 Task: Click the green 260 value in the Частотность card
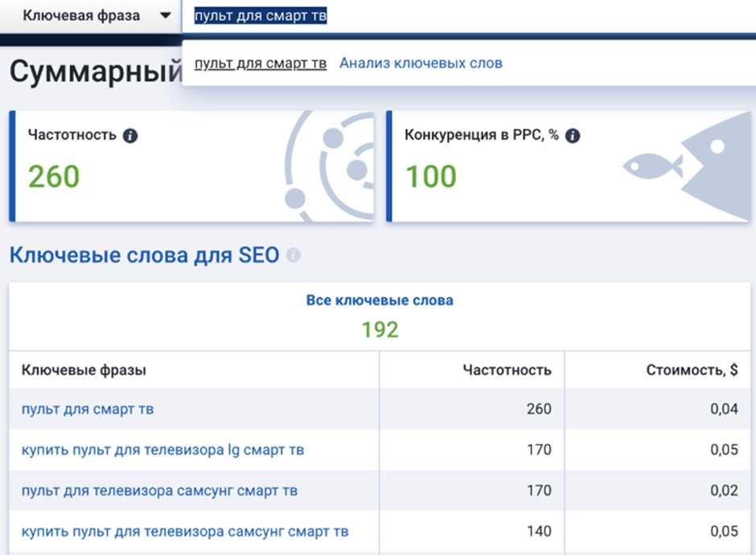[x=54, y=176]
